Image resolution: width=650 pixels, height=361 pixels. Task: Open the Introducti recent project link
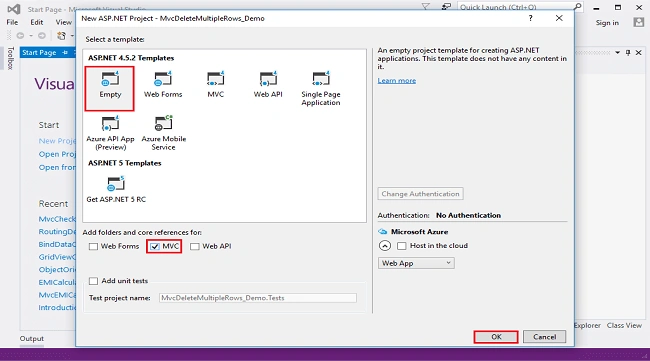[x=57, y=308]
